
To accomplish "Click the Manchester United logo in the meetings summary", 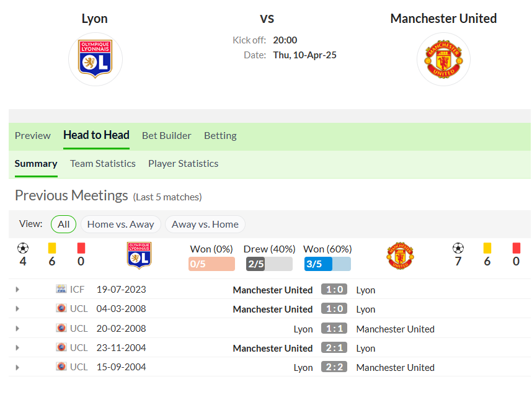I will [x=400, y=256].
